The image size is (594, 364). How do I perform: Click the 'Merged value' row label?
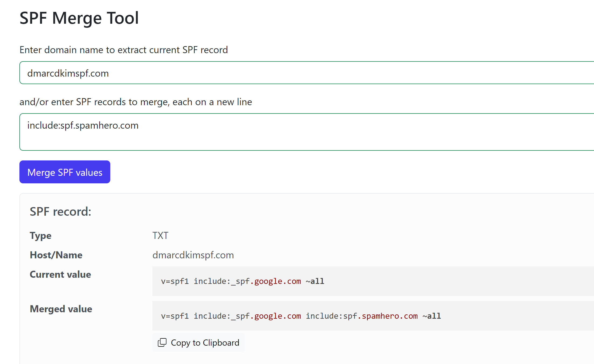coord(61,309)
